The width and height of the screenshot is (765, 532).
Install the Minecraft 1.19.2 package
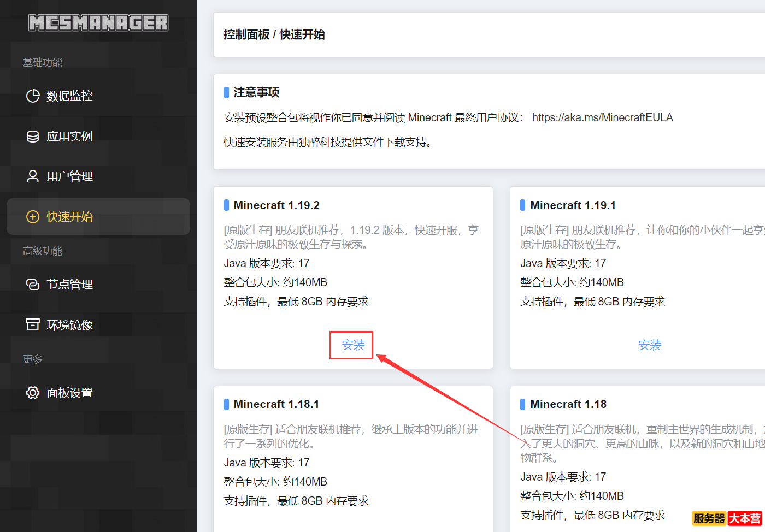point(353,345)
